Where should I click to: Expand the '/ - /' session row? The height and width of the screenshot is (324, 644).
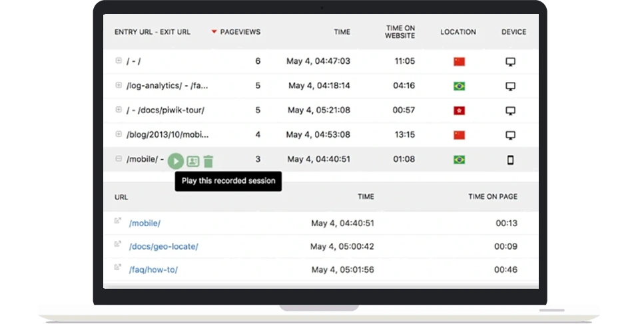tap(119, 61)
